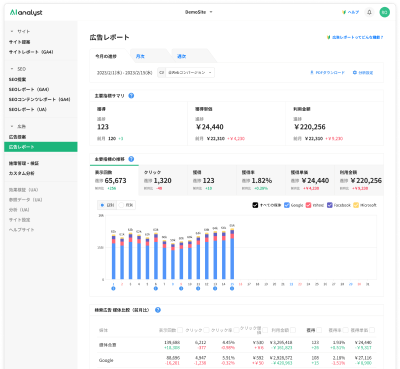400x369 pixels.
Task: Select the 日別 radio button
Action: [102, 205]
